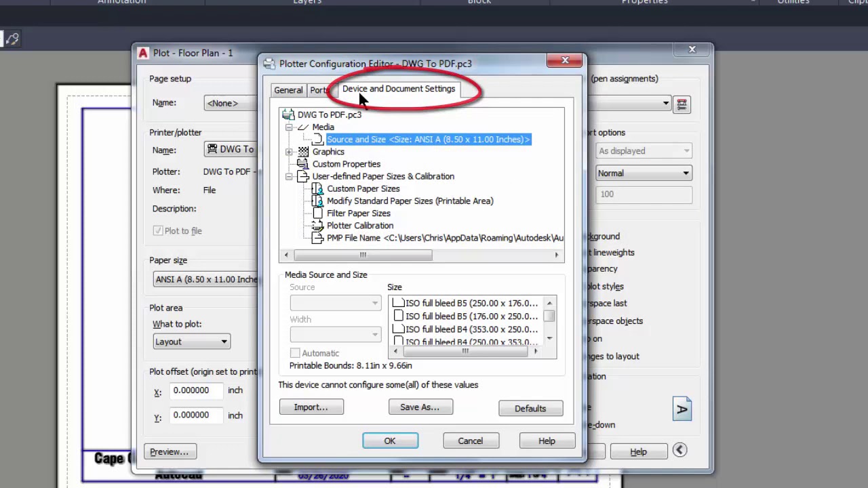Screen dimensions: 868x488
Task: Expand the Graphics tree node
Action: click(x=289, y=152)
